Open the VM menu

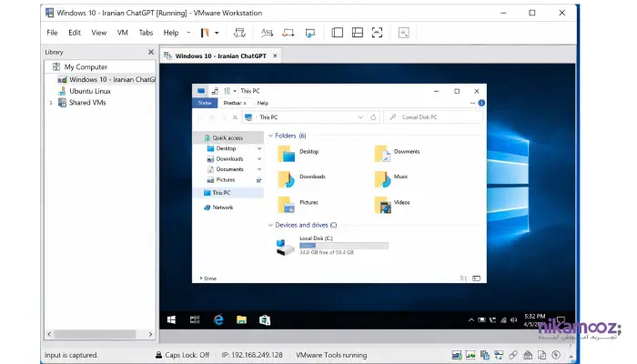122,32
